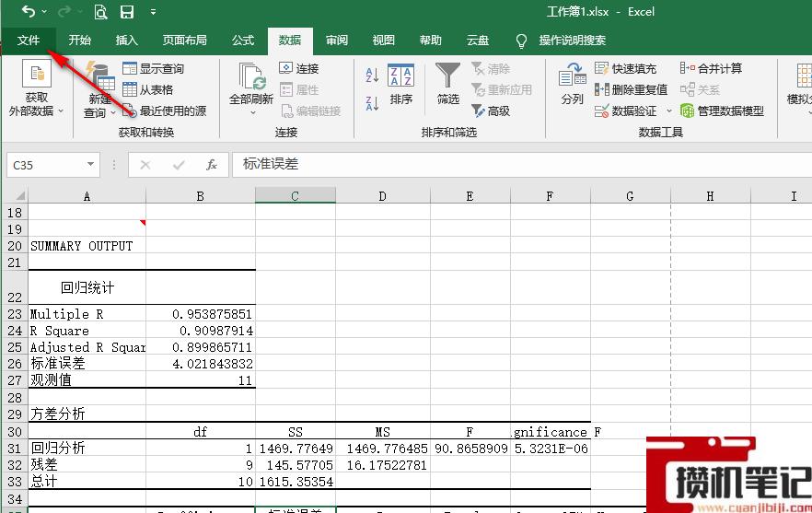The width and height of the screenshot is (812, 513).
Task: Switch to the 开始 tab
Action: (x=80, y=41)
